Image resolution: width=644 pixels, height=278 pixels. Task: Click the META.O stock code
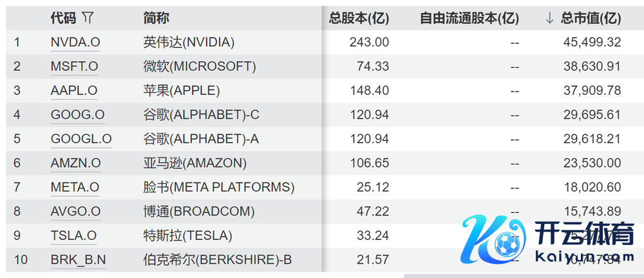tap(75, 187)
